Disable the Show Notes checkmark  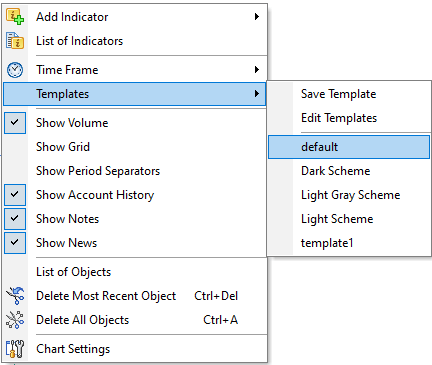point(15,219)
